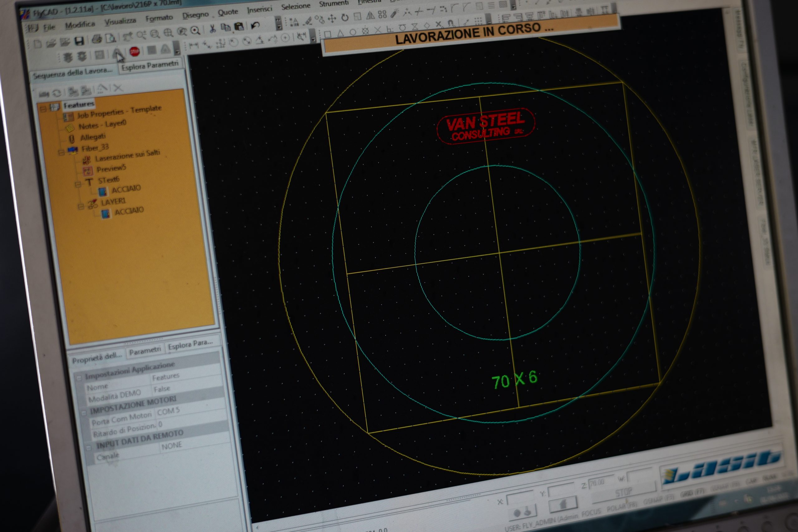
Task: Collapse Impostazioni Applicazione property group
Action: pyautogui.click(x=79, y=378)
